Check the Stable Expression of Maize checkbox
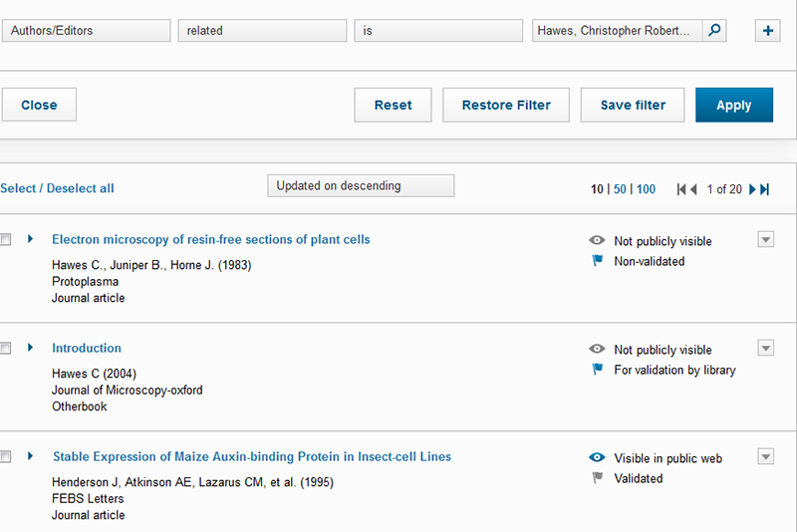Image resolution: width=797 pixels, height=532 pixels. click(x=6, y=457)
